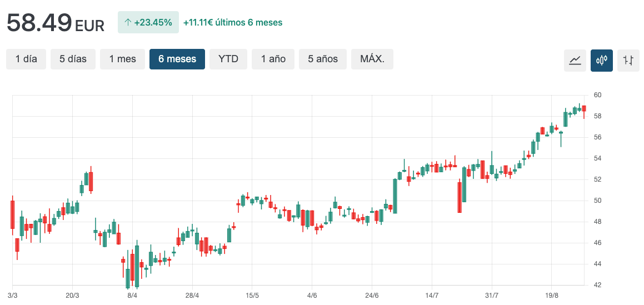This screenshot has width=644, height=305.
Task: Click the 19/8 date axis label
Action: pyautogui.click(x=552, y=295)
